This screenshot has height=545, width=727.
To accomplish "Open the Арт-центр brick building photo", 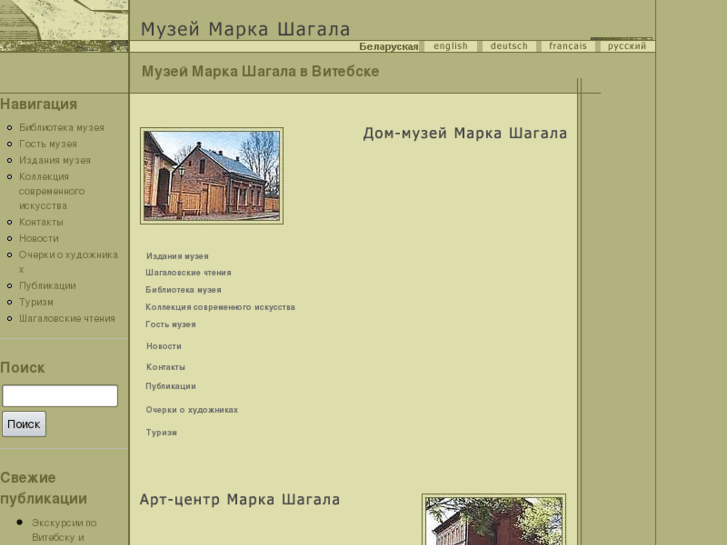I will [x=494, y=521].
